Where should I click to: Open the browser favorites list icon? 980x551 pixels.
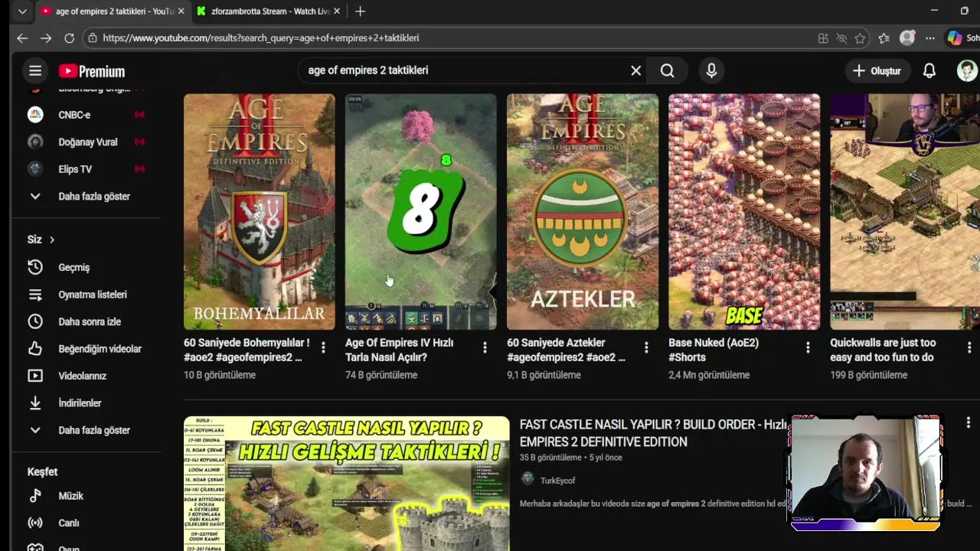[884, 38]
